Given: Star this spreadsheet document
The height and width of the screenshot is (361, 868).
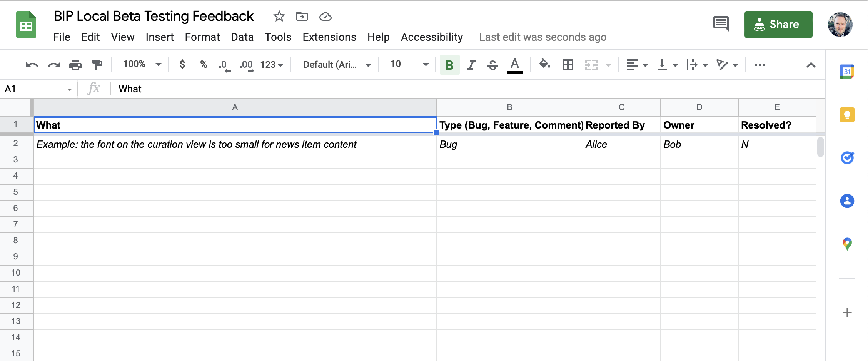Looking at the screenshot, I should coord(279,17).
